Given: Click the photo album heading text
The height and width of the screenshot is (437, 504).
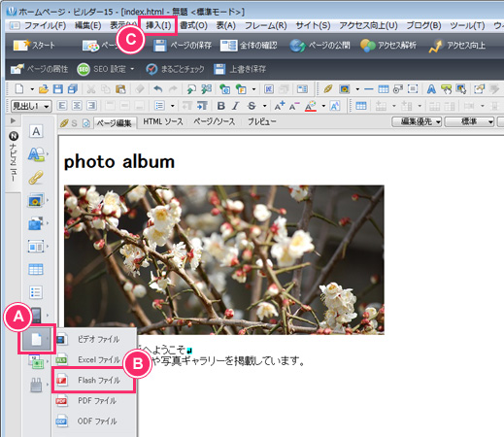Looking at the screenshot, I should [119, 162].
